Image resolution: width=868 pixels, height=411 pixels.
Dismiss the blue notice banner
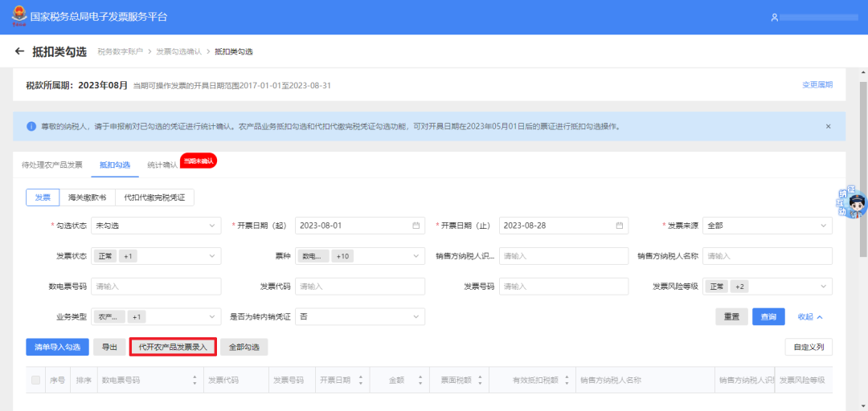(x=828, y=126)
